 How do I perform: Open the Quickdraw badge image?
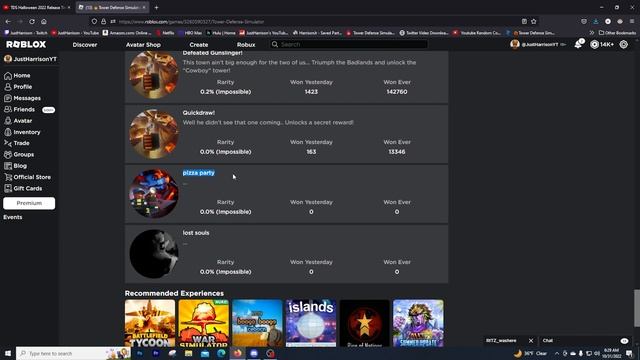[x=154, y=134]
